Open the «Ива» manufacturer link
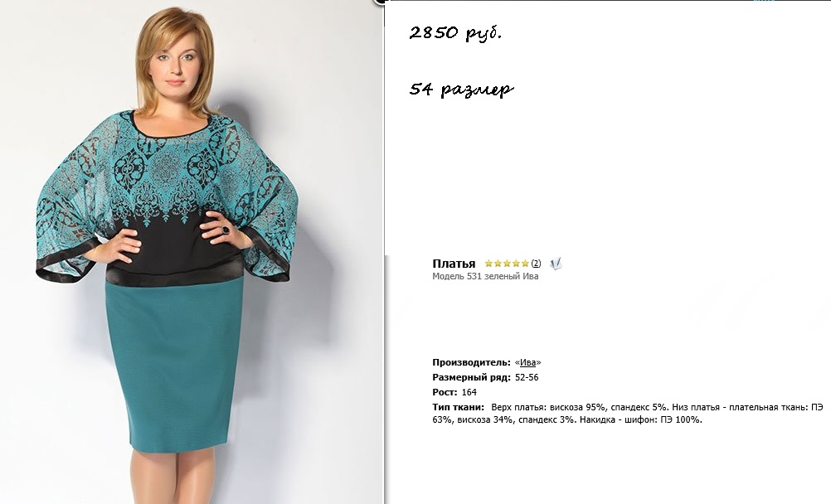The height and width of the screenshot is (504, 831). tap(527, 362)
